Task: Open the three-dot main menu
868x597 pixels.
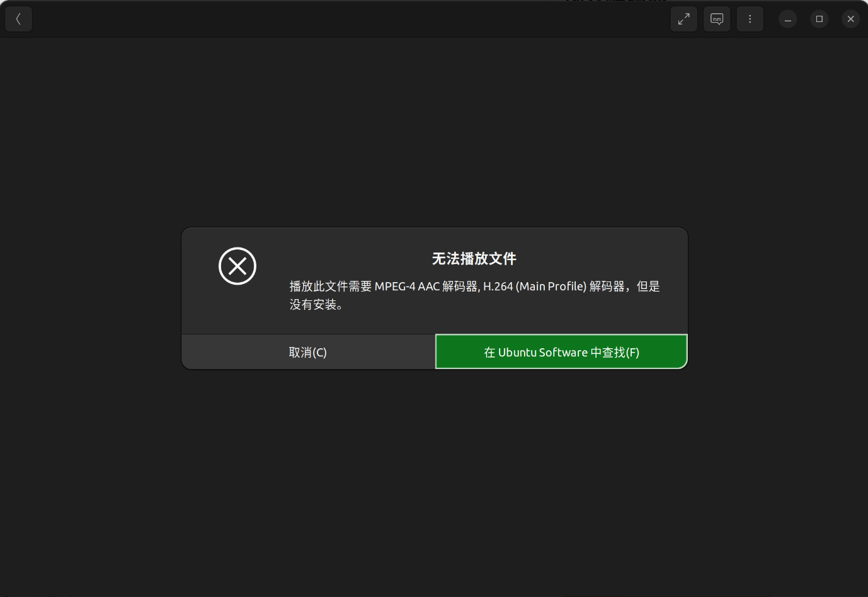Action: [x=750, y=19]
